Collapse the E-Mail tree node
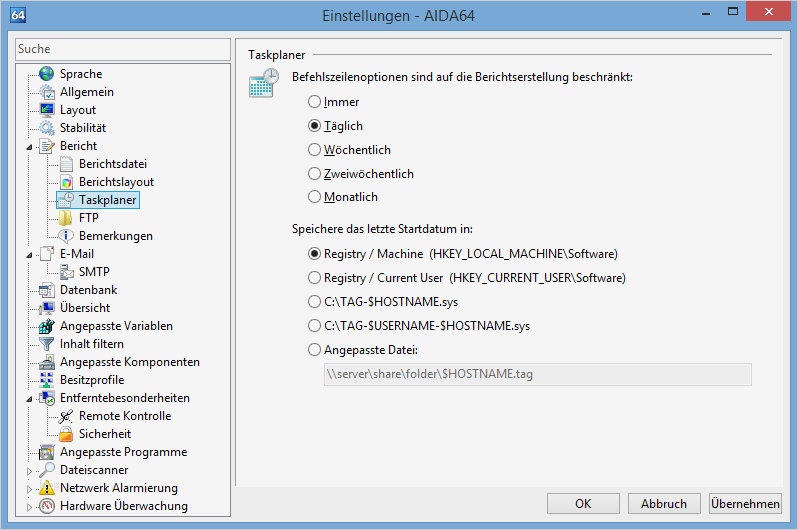Screen dimensions: 798x530 30,255
